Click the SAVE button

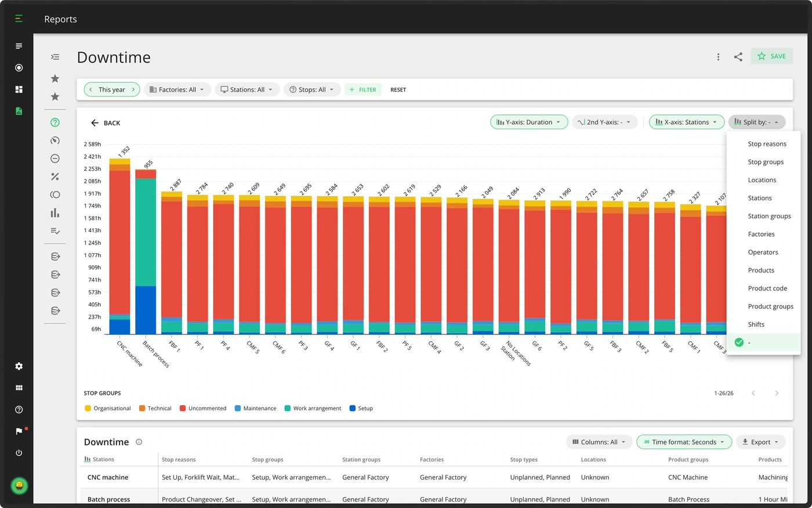[772, 56]
